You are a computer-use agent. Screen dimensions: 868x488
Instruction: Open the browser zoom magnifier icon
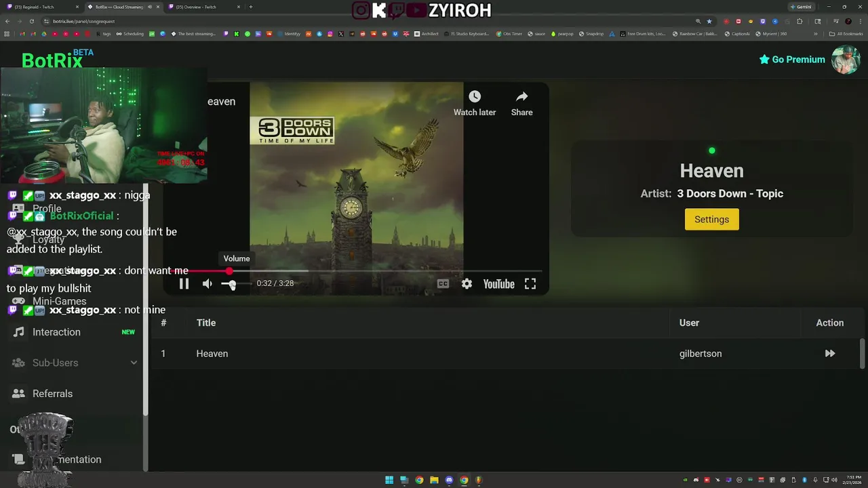pyautogui.click(x=698, y=21)
